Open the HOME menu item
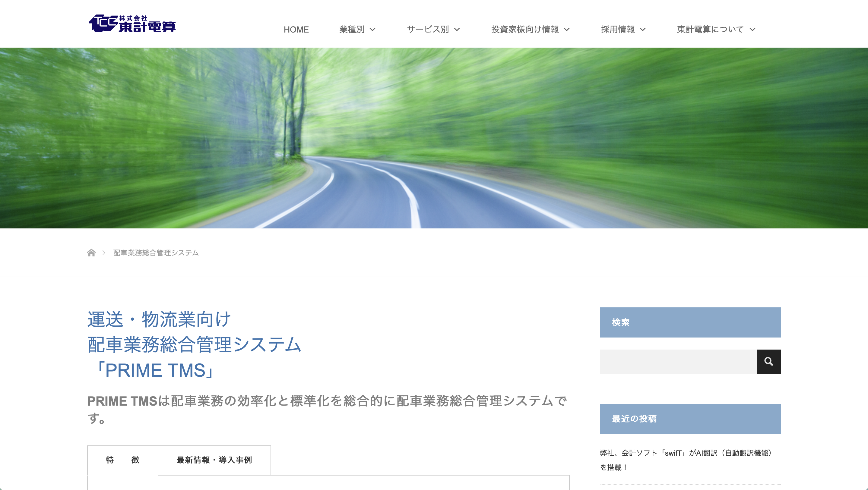This screenshot has height=490, width=868. [x=296, y=30]
